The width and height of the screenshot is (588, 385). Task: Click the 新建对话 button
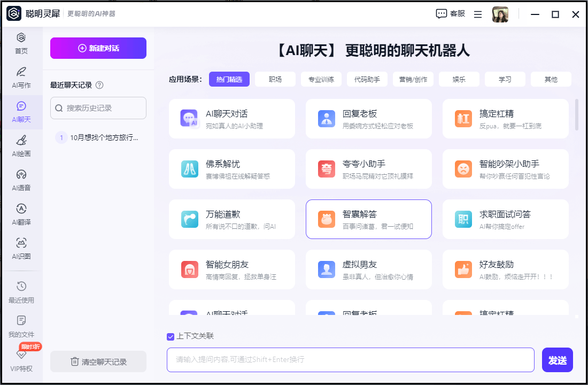[x=98, y=48]
